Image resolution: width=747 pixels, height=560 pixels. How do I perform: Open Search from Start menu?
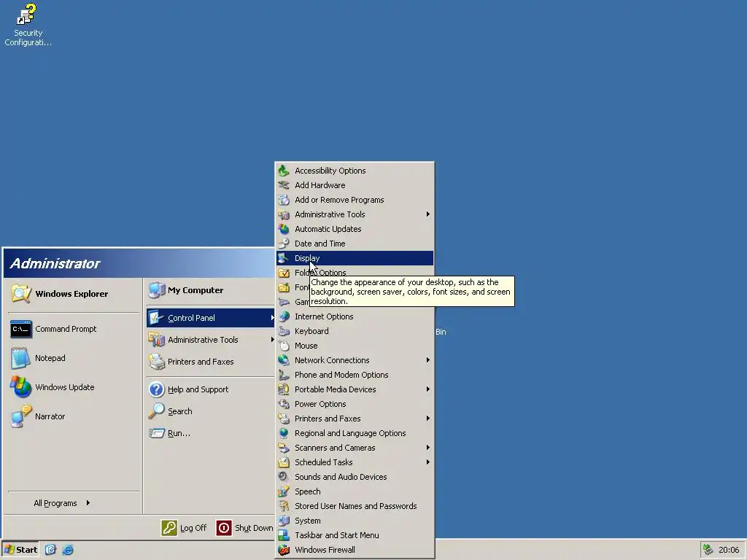tap(211, 411)
